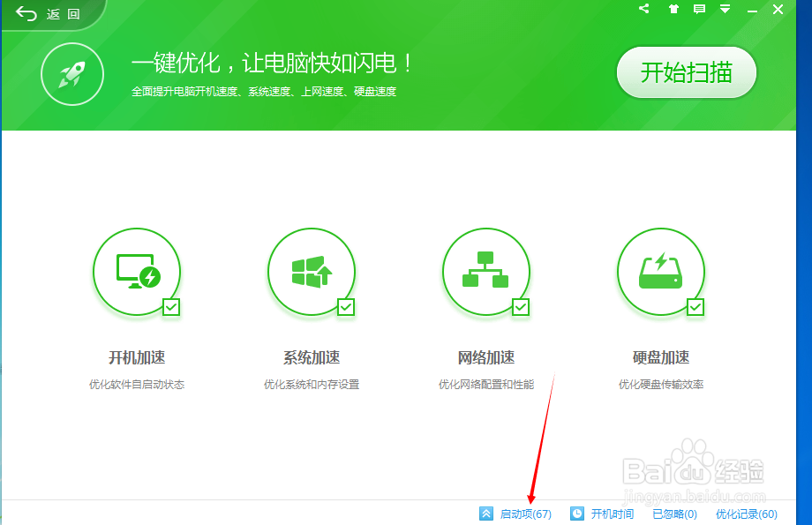Open the main menu triangle dropdown
The height and width of the screenshot is (525, 812).
click(x=725, y=10)
